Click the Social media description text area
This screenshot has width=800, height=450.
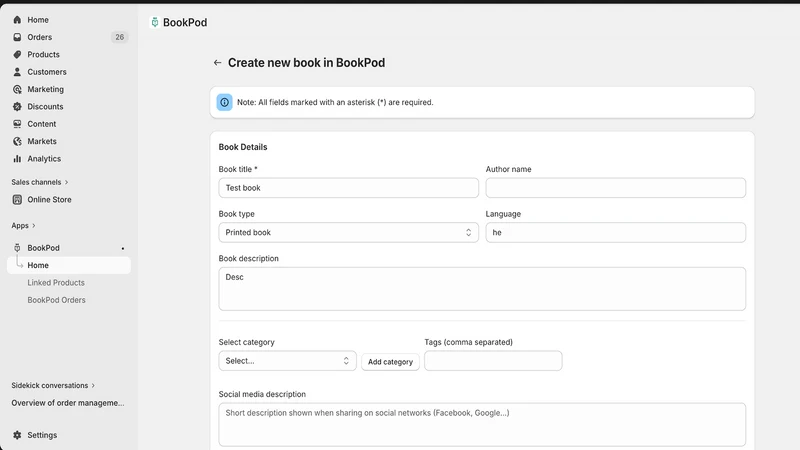pos(482,424)
